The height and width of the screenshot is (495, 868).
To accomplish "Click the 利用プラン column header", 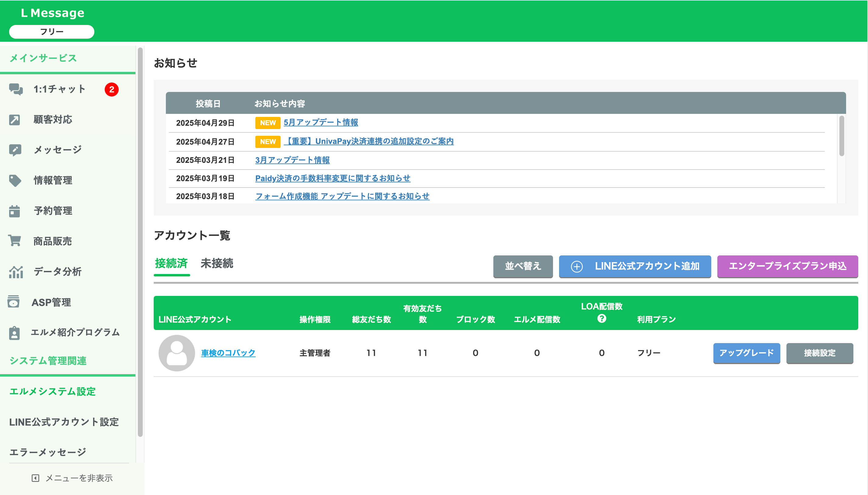I will coord(656,320).
